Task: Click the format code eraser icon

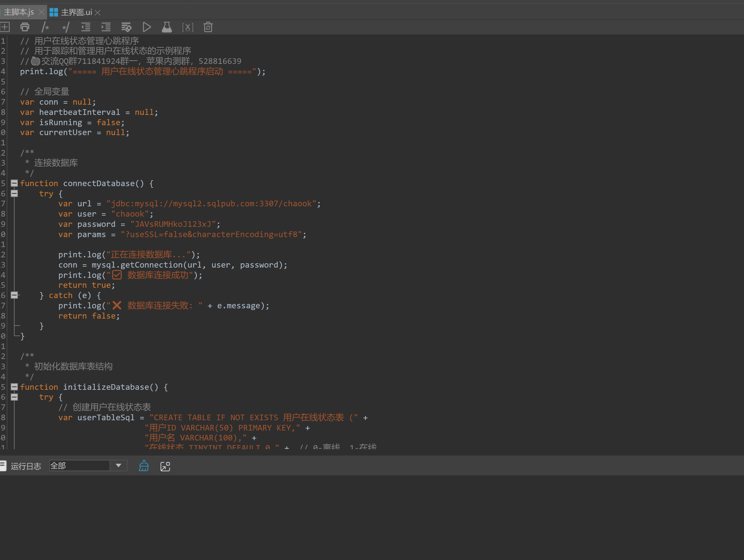Action: (127, 27)
